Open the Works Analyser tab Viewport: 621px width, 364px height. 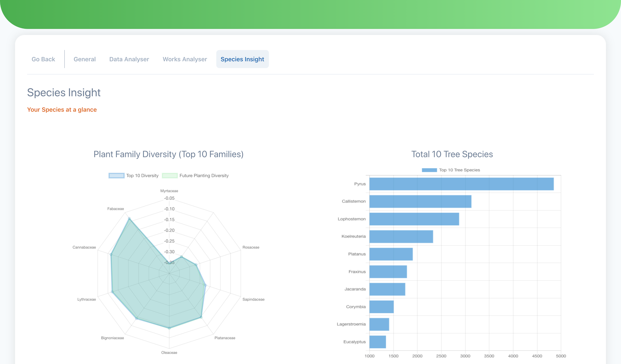[185, 59]
